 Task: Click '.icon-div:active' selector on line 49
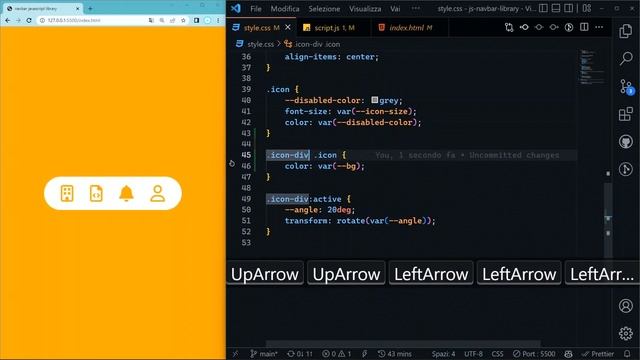point(304,199)
